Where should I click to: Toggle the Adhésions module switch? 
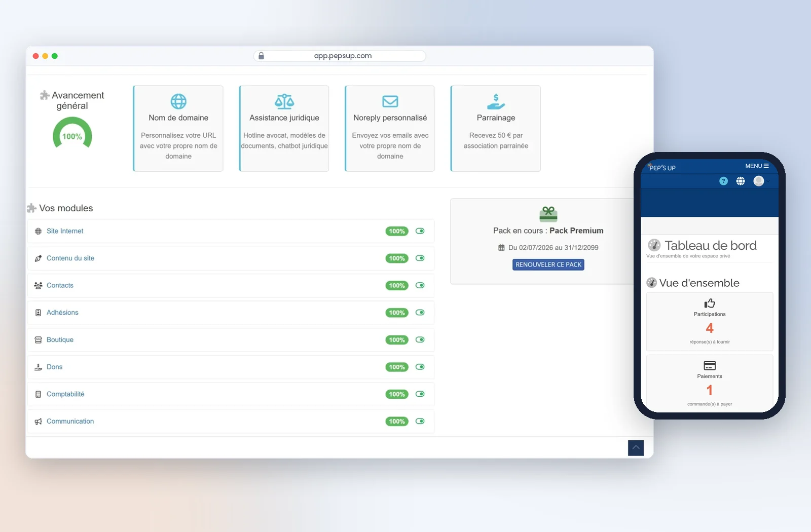(420, 313)
